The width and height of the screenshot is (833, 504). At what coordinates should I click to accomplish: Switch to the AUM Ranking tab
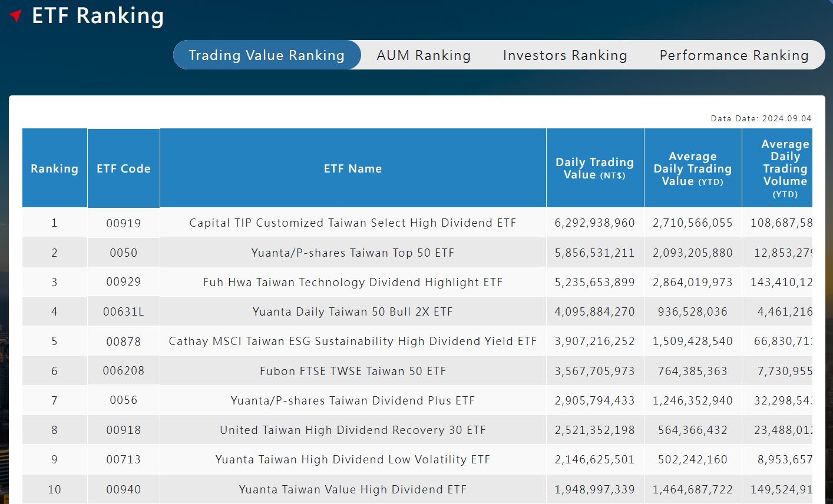(x=424, y=55)
